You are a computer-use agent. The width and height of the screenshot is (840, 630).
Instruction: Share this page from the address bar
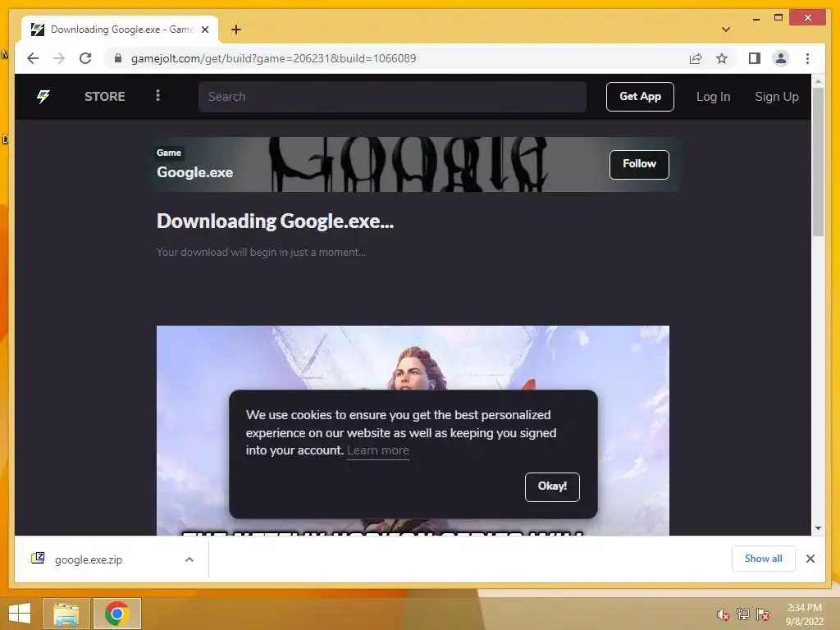(x=696, y=58)
